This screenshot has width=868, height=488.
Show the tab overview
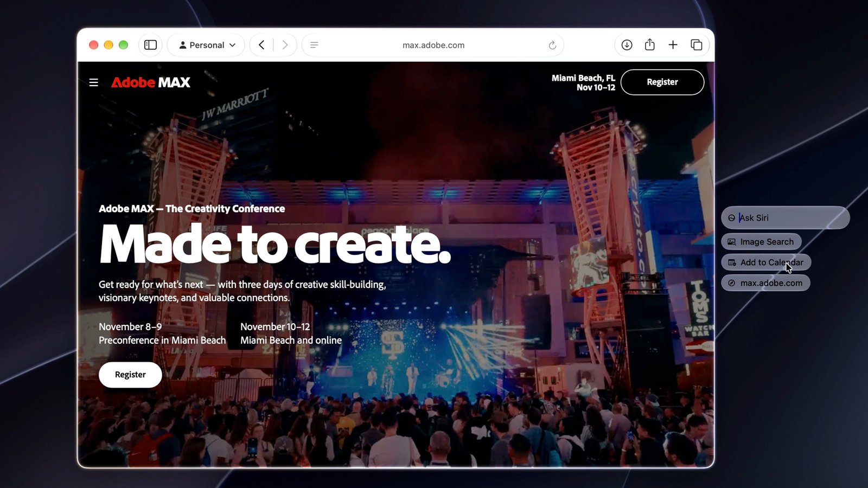(697, 45)
